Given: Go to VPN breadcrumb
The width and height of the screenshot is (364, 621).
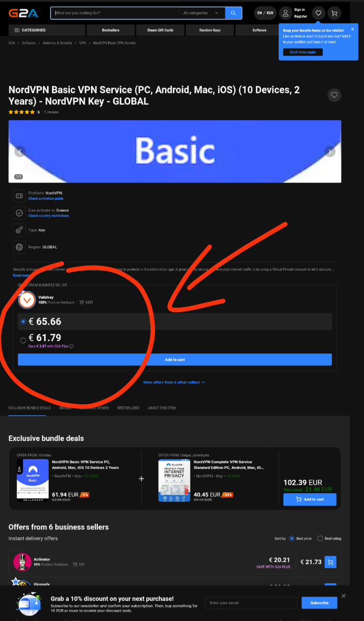Looking at the screenshot, I should click(82, 43).
